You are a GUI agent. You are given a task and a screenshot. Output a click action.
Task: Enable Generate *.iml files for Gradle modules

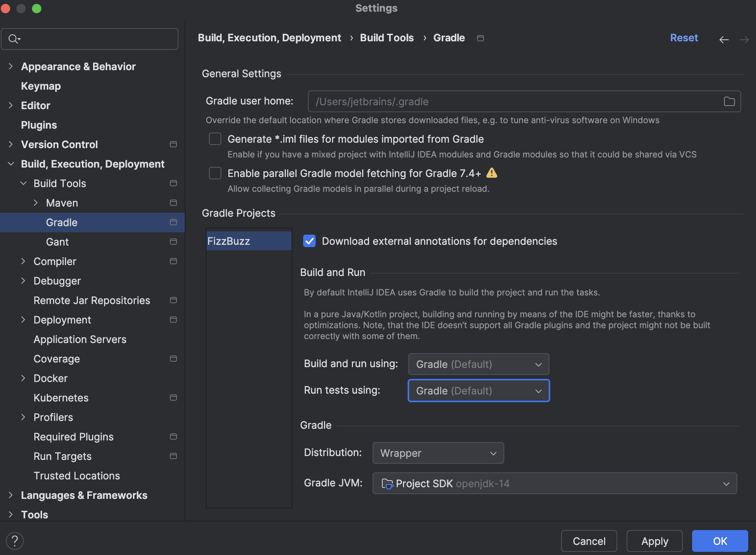click(x=215, y=139)
